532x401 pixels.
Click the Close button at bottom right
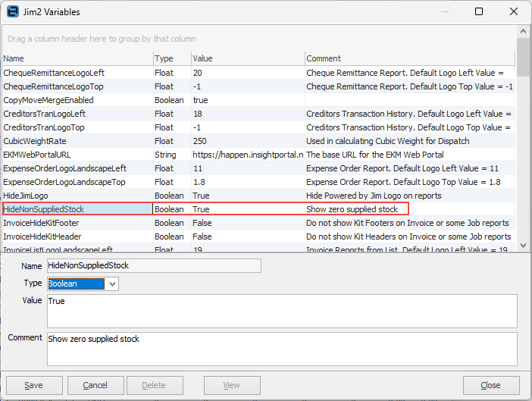click(491, 385)
